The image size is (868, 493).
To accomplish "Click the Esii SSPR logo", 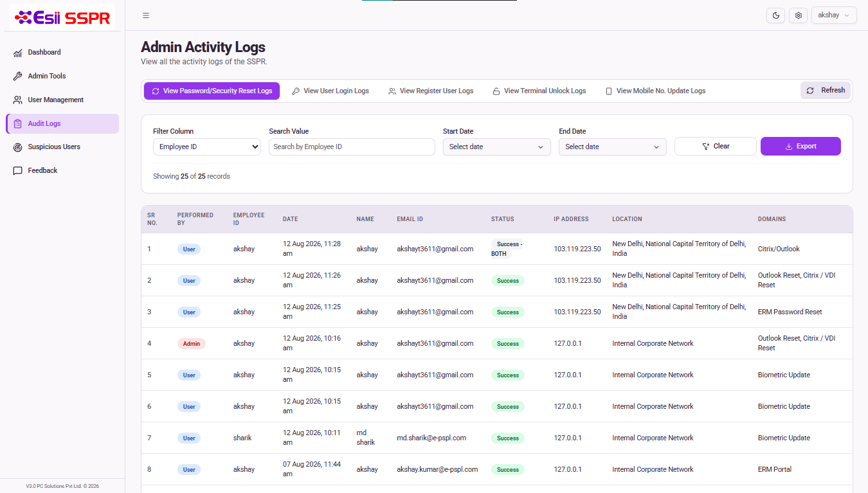I will pos(62,17).
